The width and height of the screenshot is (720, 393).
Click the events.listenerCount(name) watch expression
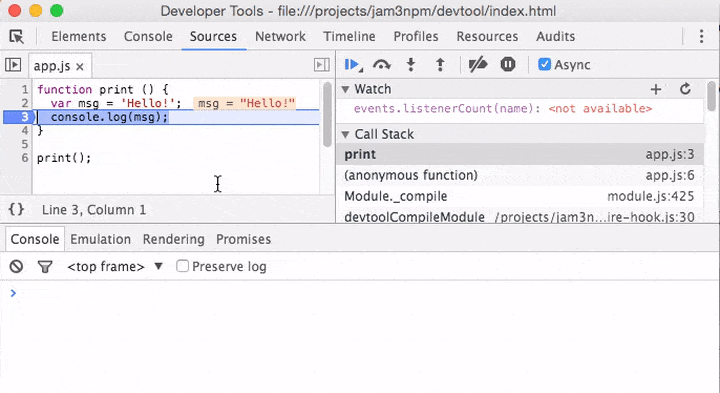click(x=444, y=109)
